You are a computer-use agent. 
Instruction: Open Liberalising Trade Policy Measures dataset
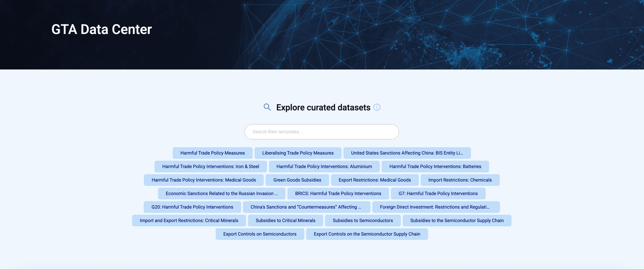pyautogui.click(x=298, y=153)
